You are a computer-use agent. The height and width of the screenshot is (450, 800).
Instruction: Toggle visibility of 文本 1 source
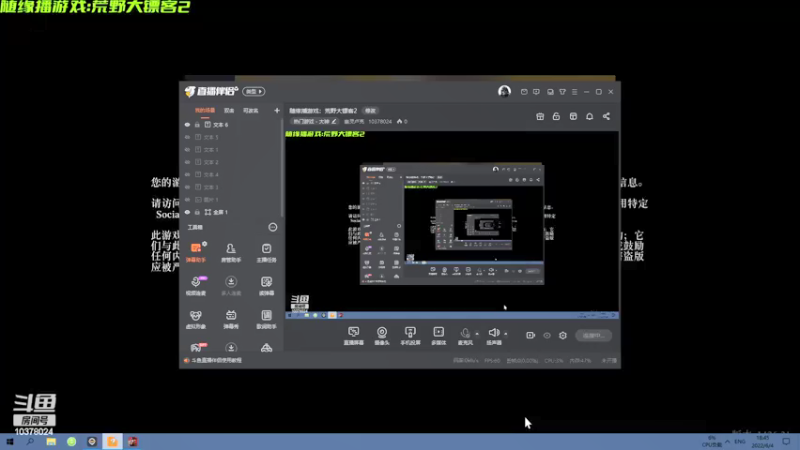pyautogui.click(x=187, y=149)
